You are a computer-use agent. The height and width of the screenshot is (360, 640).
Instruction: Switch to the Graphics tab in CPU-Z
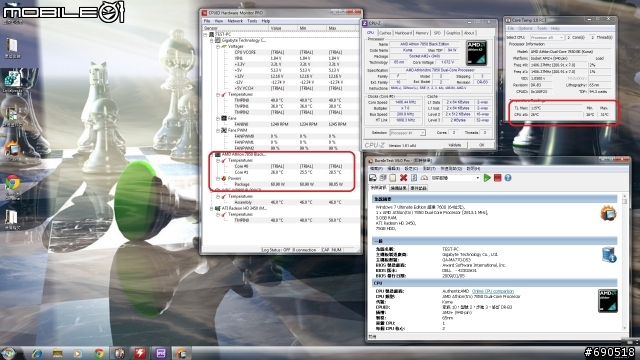point(453,33)
